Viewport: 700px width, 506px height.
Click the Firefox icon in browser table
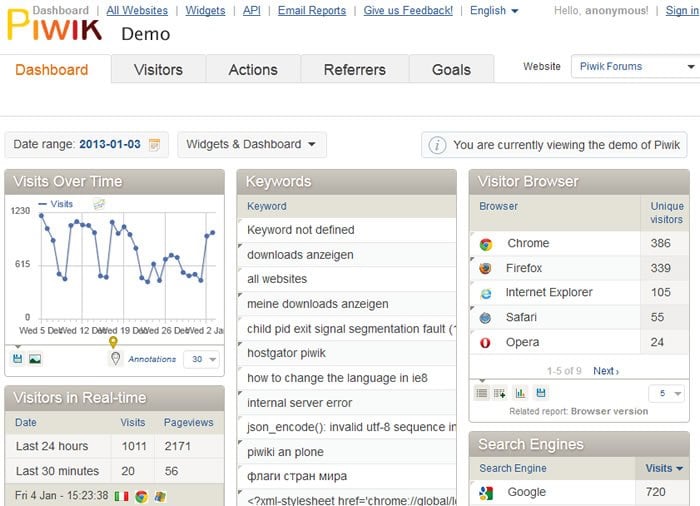click(485, 268)
